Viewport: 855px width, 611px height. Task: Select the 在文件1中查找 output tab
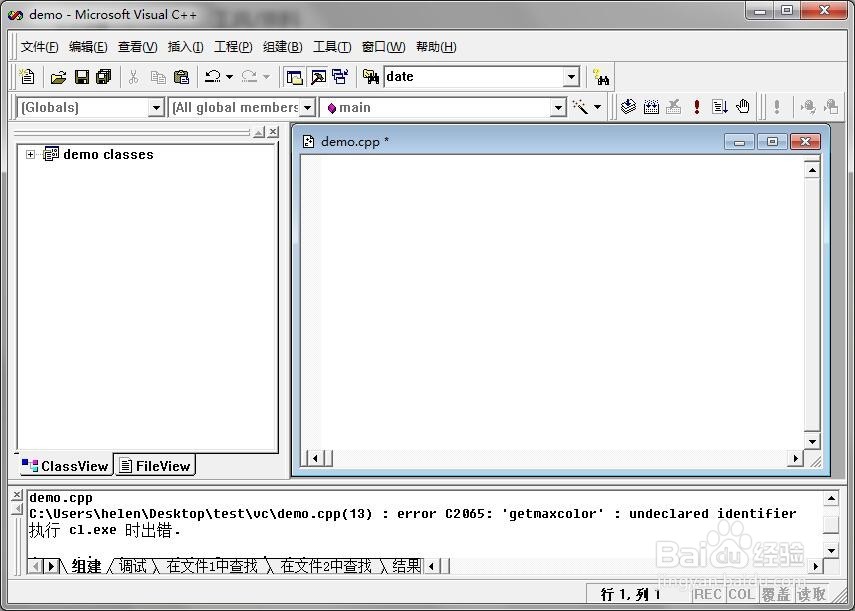212,566
